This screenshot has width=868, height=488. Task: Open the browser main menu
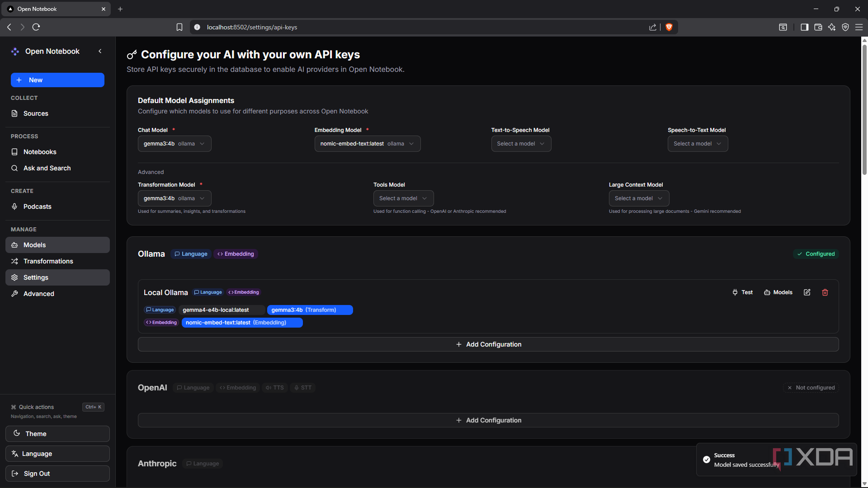click(859, 27)
